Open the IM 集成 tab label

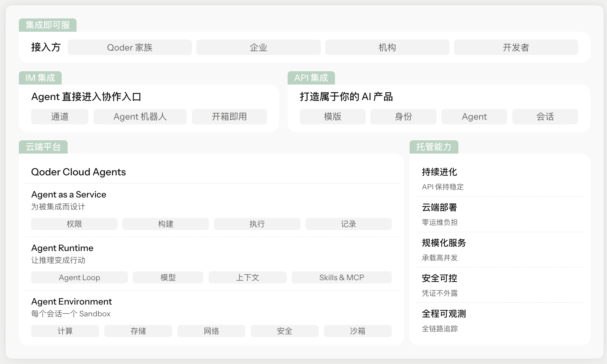click(40, 78)
